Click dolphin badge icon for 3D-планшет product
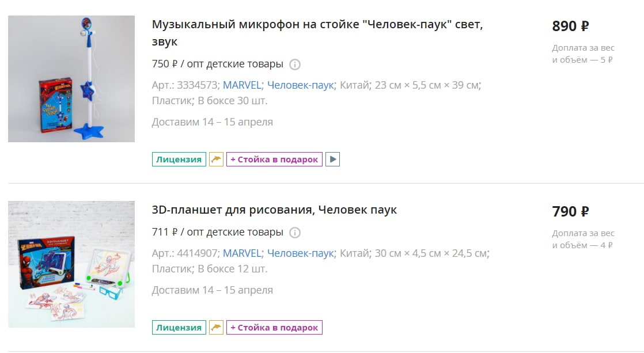The width and height of the screenshot is (644, 353). pyautogui.click(x=216, y=328)
